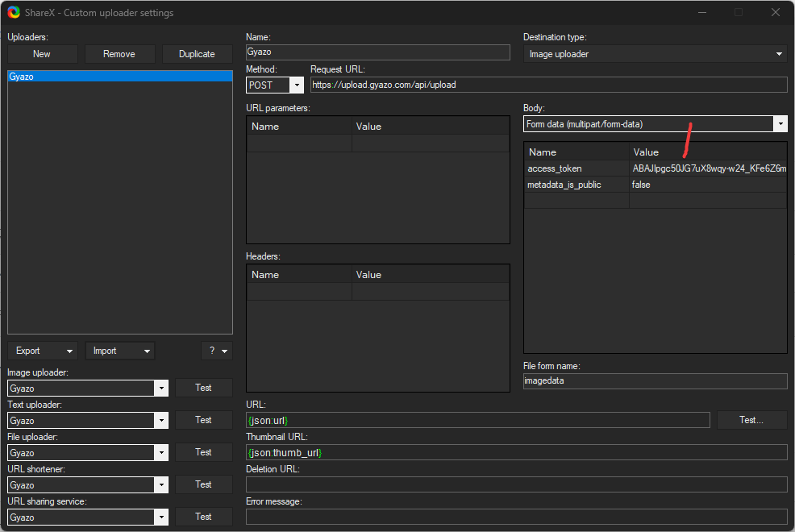Click the first URL parameters name cell
The width and height of the screenshot is (795, 532).
[299, 143]
